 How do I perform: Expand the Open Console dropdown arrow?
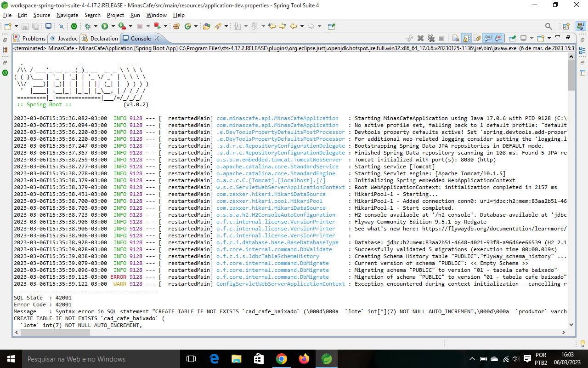click(x=548, y=39)
